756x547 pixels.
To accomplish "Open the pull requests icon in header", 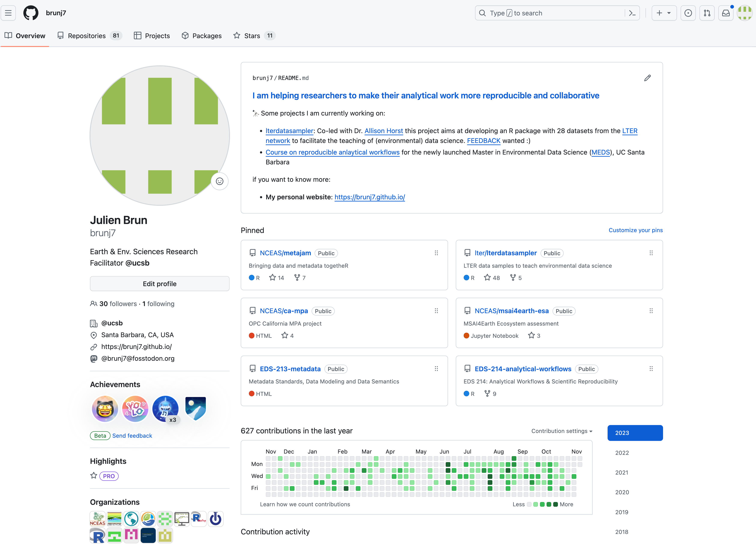I will (x=707, y=13).
